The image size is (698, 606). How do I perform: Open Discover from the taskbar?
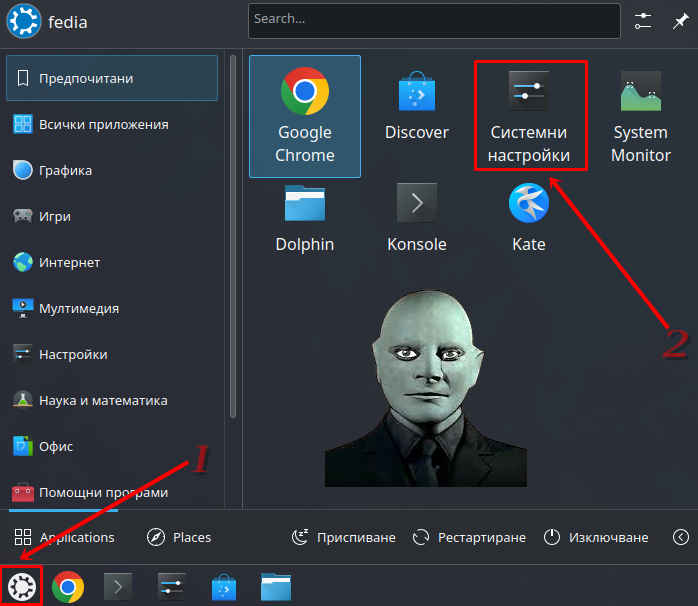coord(224,587)
